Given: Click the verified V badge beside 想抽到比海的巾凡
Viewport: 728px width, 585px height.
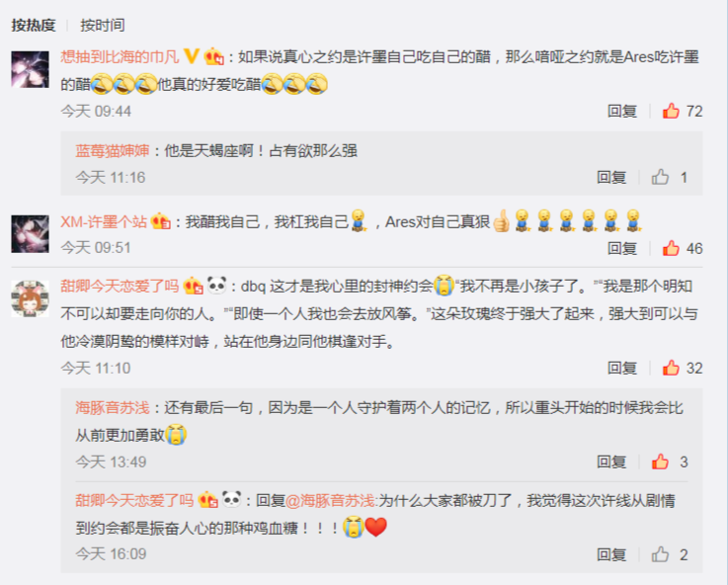Looking at the screenshot, I should 192,56.
